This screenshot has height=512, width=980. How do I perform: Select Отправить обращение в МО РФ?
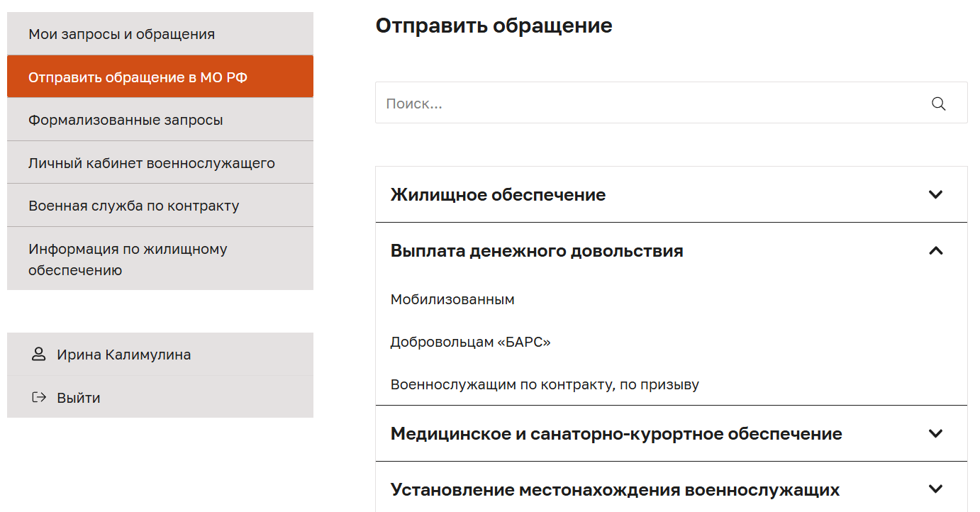click(138, 77)
